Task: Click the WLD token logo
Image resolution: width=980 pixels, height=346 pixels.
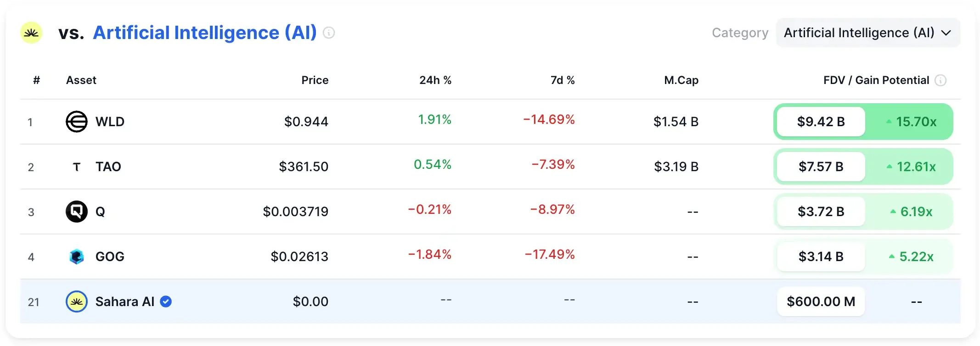Action: (x=77, y=122)
